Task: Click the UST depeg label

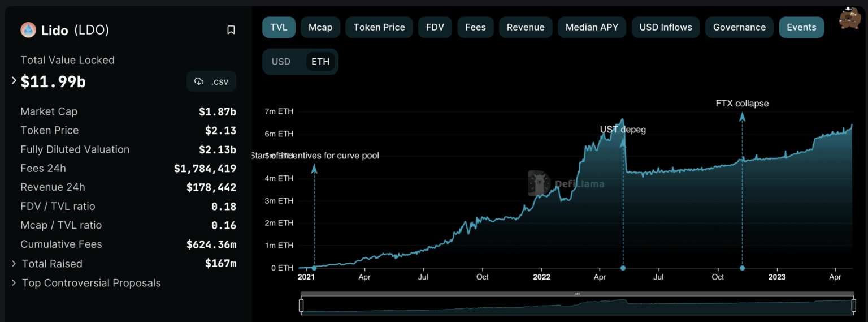Action: (623, 130)
